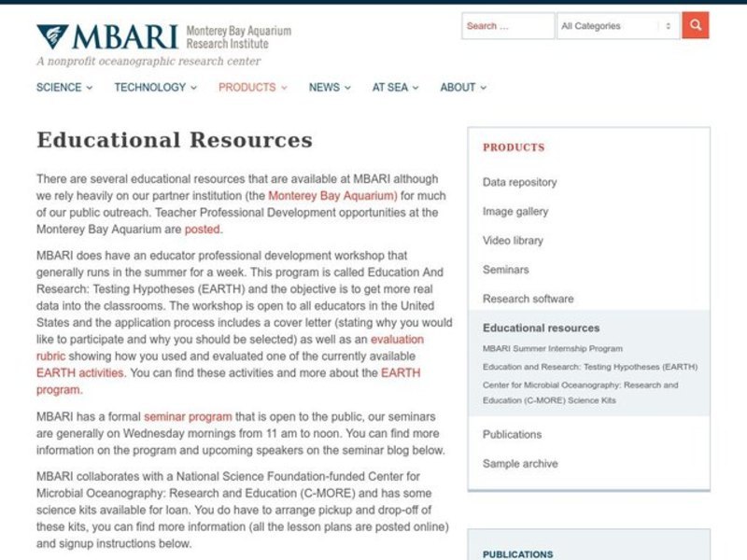
Task: Open the evaluation rubric link
Action: coord(397,340)
